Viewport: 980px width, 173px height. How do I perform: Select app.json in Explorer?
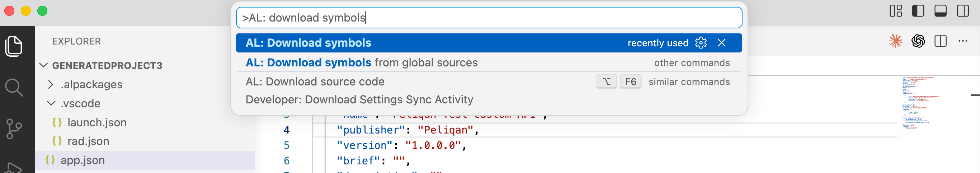145,160
